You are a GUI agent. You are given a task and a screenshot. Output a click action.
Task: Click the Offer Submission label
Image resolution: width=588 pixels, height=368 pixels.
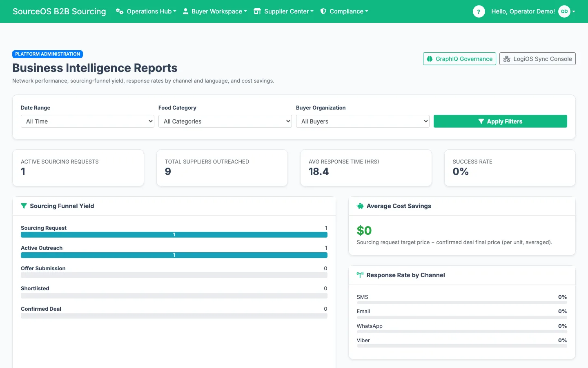(43, 268)
